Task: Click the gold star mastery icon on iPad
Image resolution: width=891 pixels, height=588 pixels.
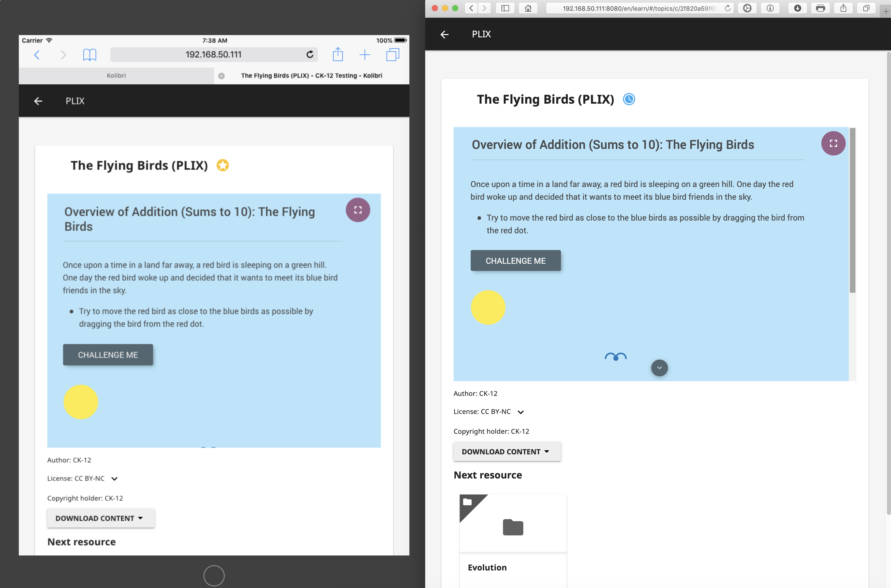Action: coord(223,165)
